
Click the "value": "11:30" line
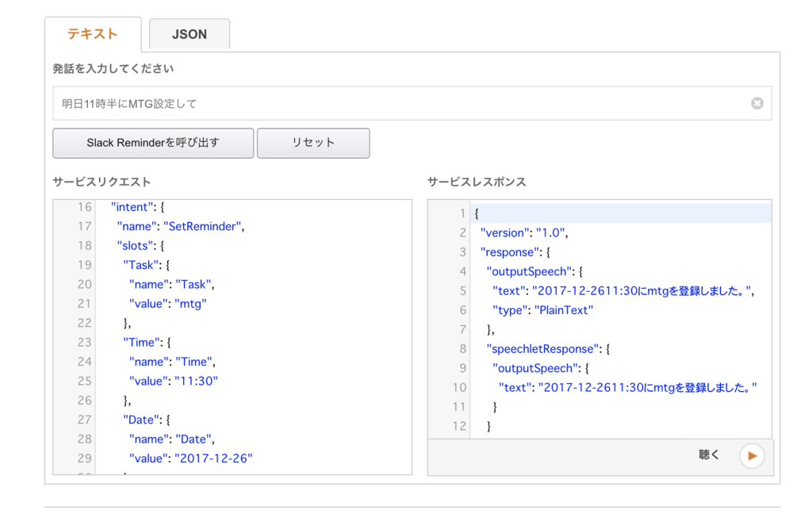[x=174, y=382]
